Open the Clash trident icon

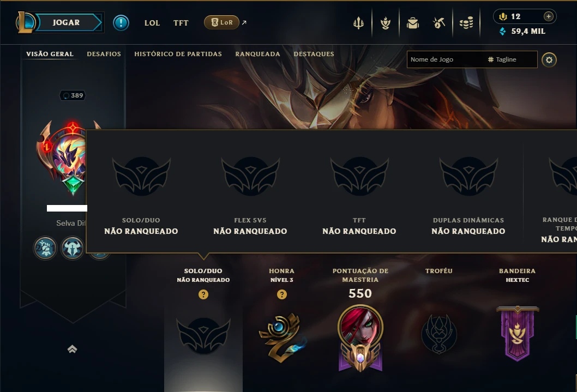[x=358, y=23]
